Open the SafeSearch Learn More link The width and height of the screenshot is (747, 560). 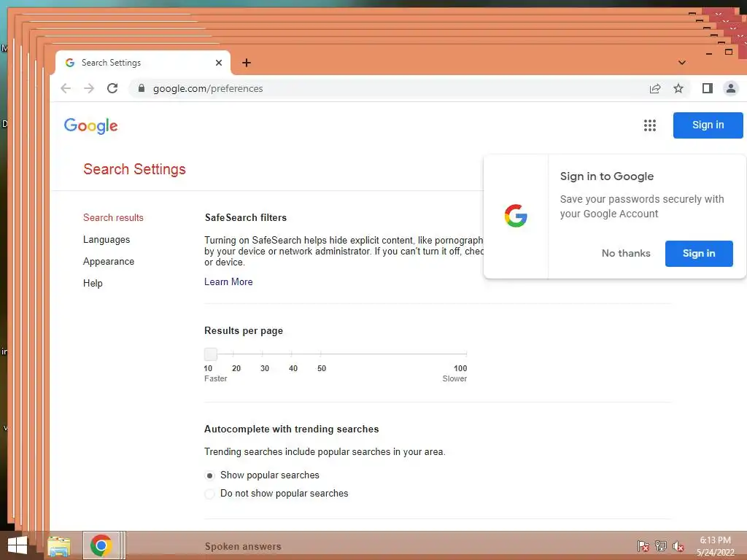[228, 282]
